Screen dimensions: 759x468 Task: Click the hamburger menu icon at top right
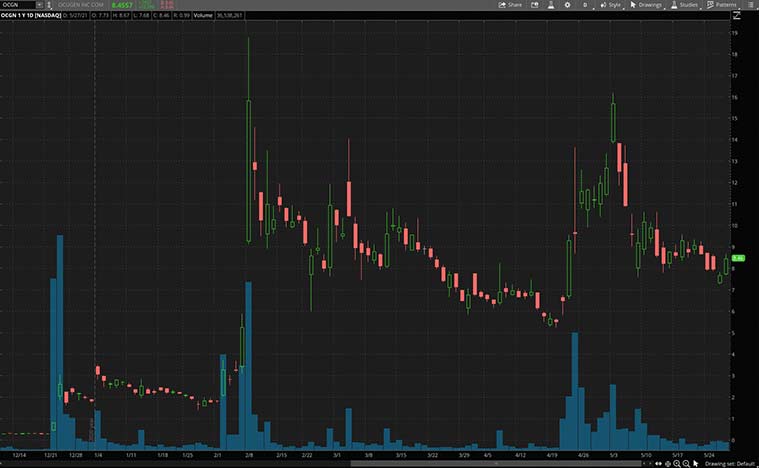coord(750,5)
